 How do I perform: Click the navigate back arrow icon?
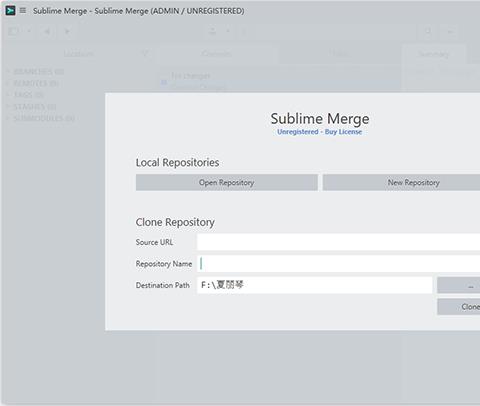pos(47,31)
